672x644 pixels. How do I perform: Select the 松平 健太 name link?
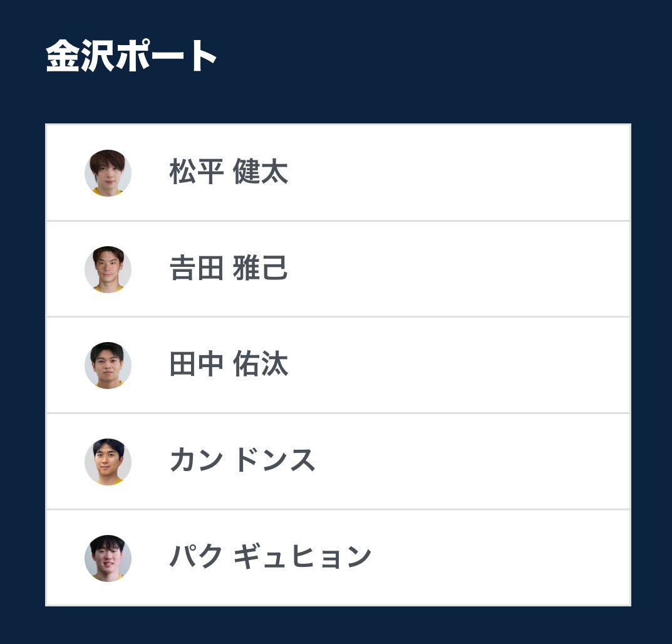pyautogui.click(x=229, y=172)
